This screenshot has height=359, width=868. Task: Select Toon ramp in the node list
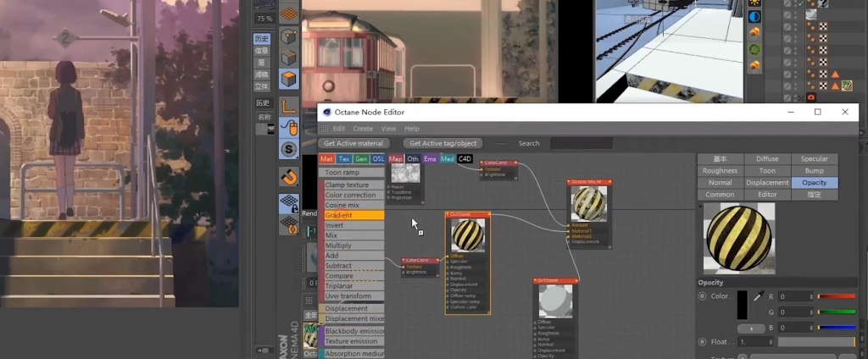pos(352,173)
